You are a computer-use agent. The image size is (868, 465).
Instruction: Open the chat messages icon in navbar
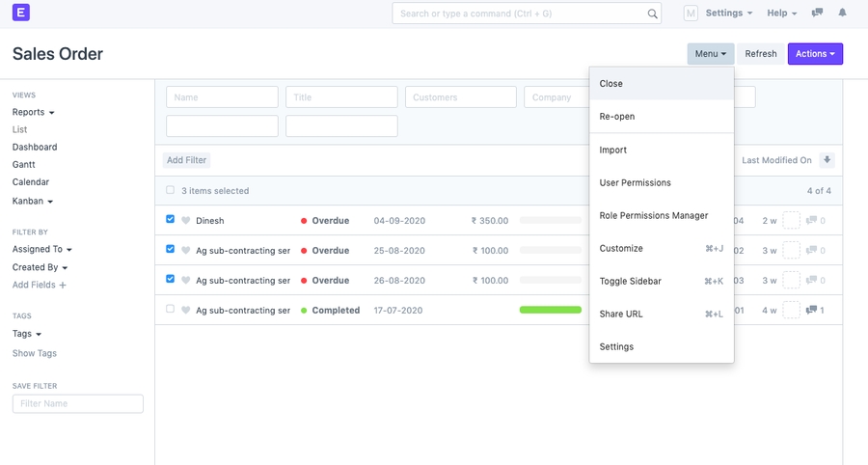point(817,14)
